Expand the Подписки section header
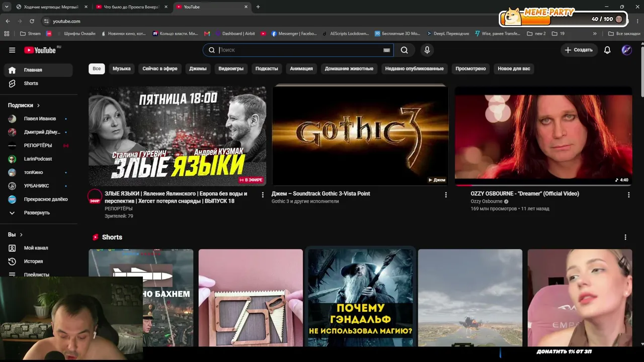The image size is (644, 362). coord(23,105)
